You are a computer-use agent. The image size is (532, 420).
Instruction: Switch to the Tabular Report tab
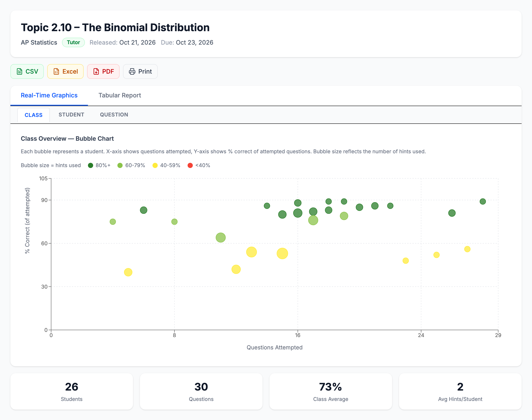click(120, 95)
